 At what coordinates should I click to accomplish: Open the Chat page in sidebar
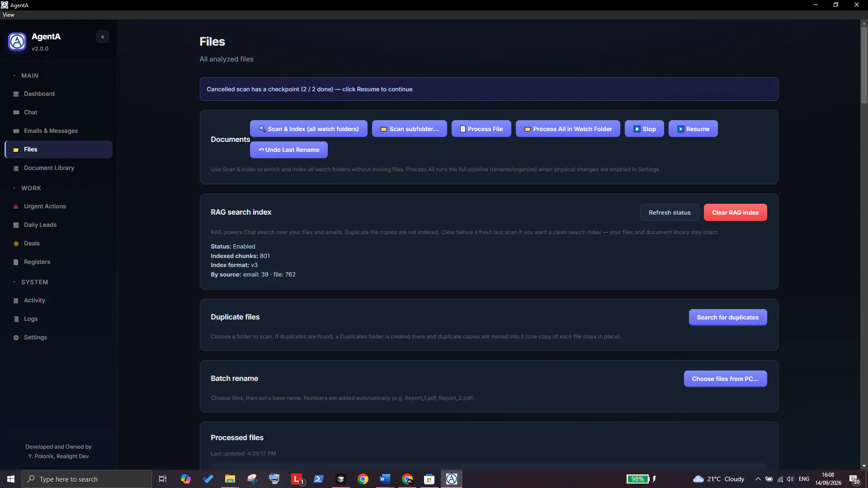(58, 113)
